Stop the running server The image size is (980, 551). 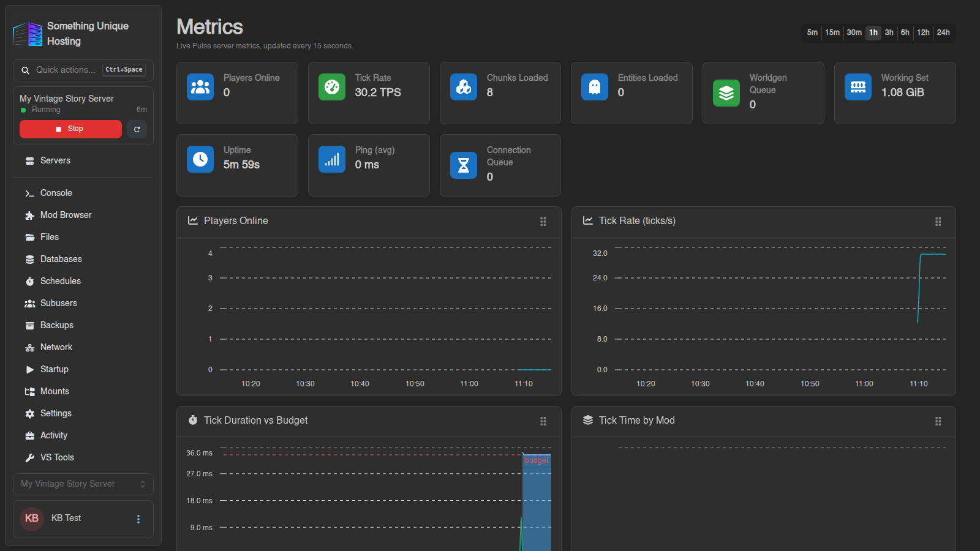(x=70, y=129)
